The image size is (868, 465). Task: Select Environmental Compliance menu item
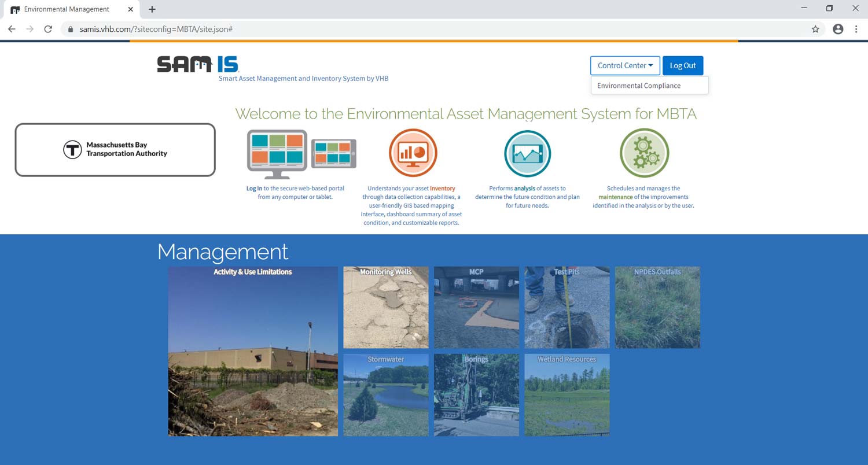(x=649, y=86)
